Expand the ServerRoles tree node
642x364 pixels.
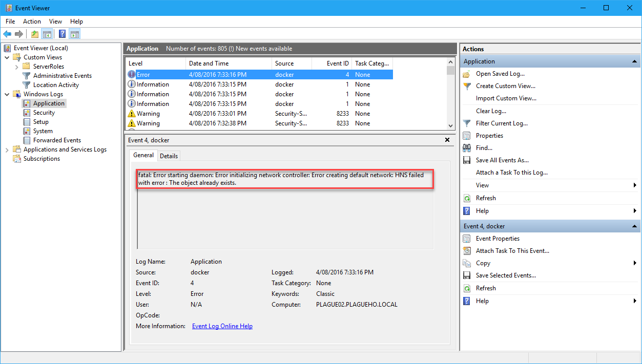[x=17, y=67]
